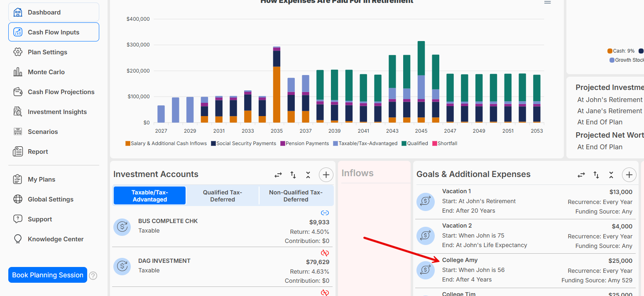
Task: Open Cash Flow Projections
Action: [x=61, y=92]
